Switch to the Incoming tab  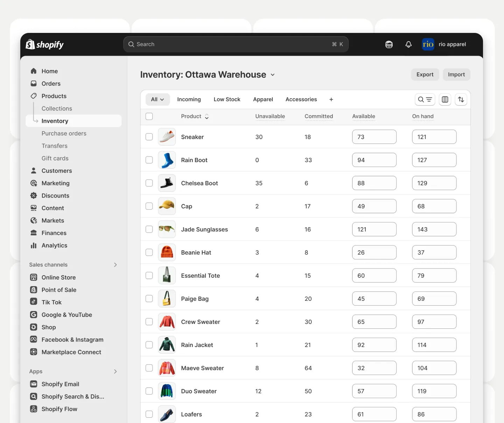click(189, 99)
